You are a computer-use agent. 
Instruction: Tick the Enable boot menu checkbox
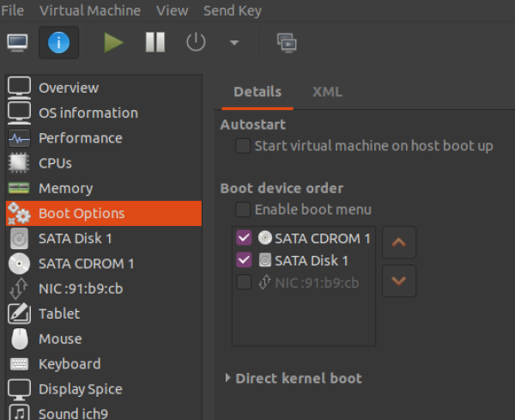tap(243, 210)
